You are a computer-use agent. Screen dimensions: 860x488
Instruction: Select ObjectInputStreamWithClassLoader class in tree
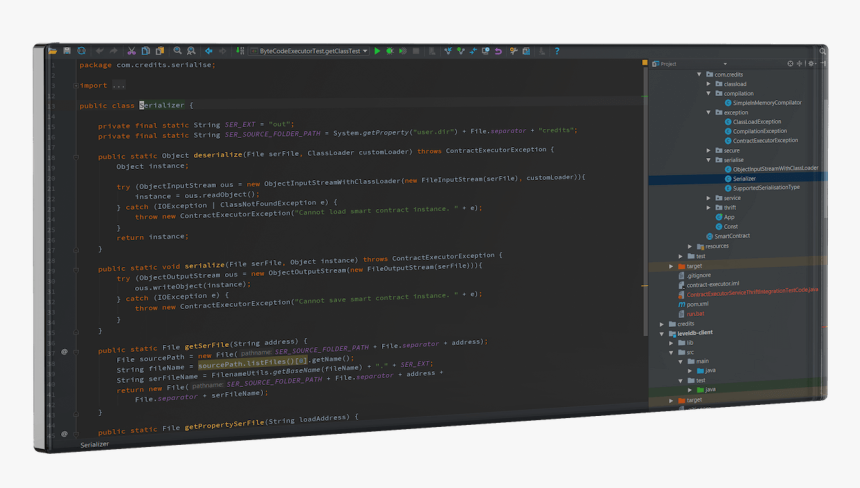pyautogui.click(x=775, y=168)
